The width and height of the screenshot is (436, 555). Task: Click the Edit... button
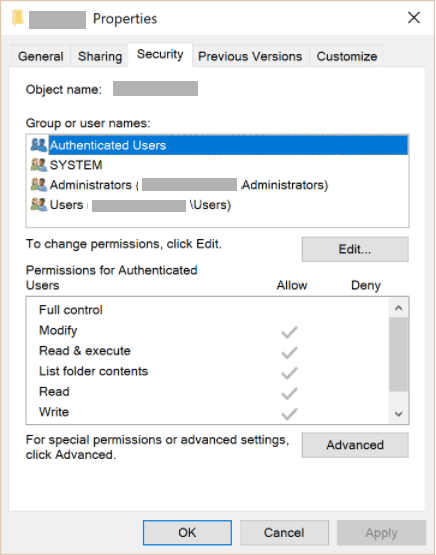355,249
